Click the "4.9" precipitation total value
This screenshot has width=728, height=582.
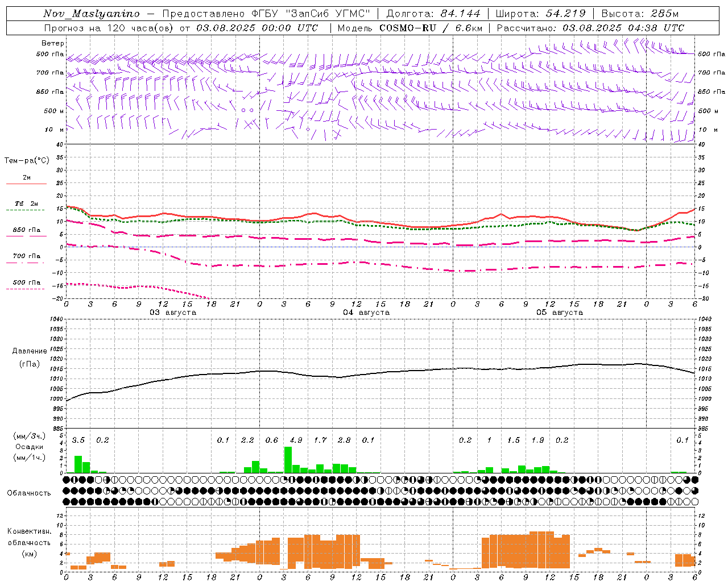point(296,440)
